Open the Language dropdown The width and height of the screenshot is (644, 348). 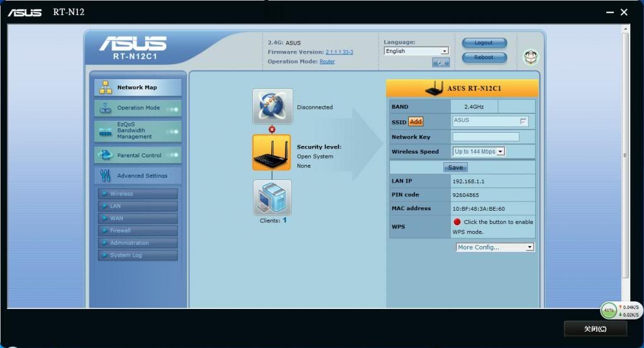click(416, 51)
